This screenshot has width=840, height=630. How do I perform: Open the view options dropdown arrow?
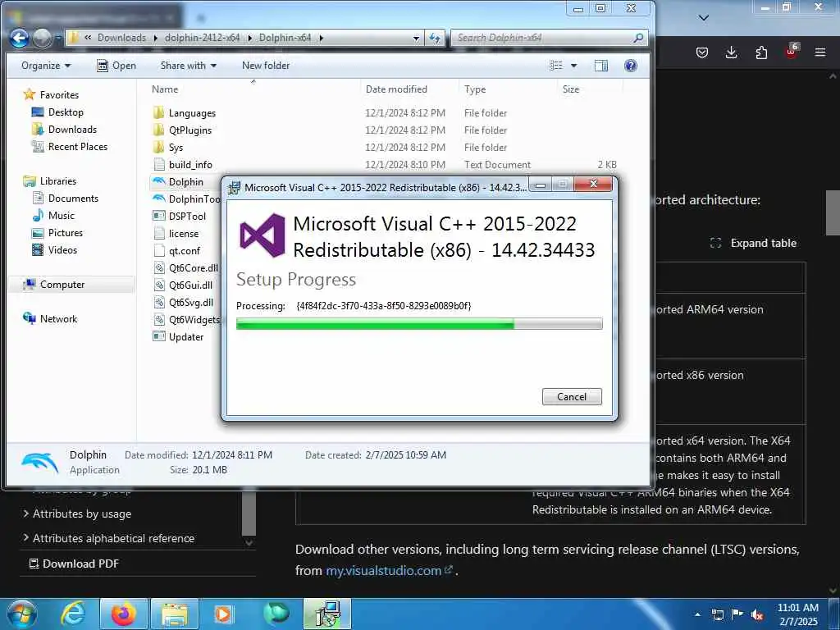click(x=573, y=66)
